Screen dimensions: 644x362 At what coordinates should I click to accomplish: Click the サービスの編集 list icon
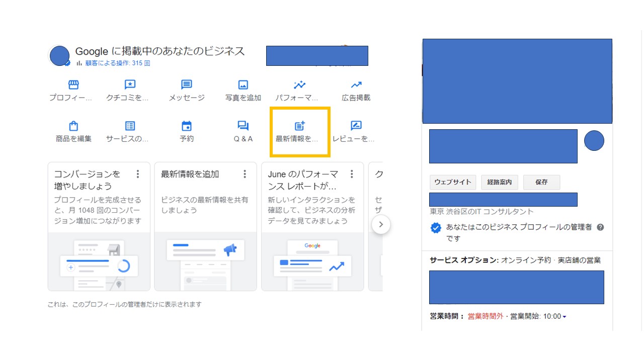click(130, 126)
